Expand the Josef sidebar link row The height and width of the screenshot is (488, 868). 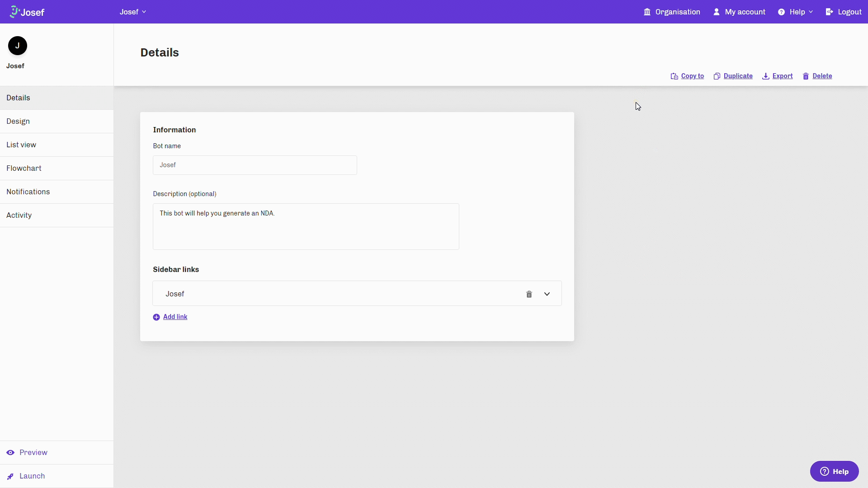pos(547,294)
